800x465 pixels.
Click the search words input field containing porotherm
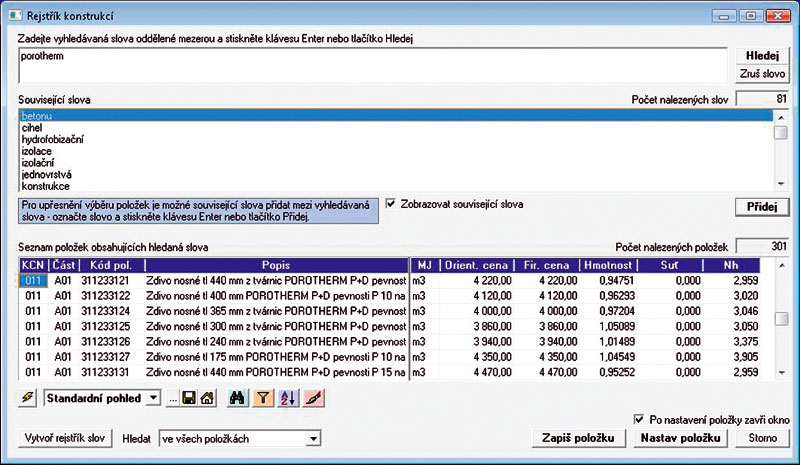coord(373,65)
